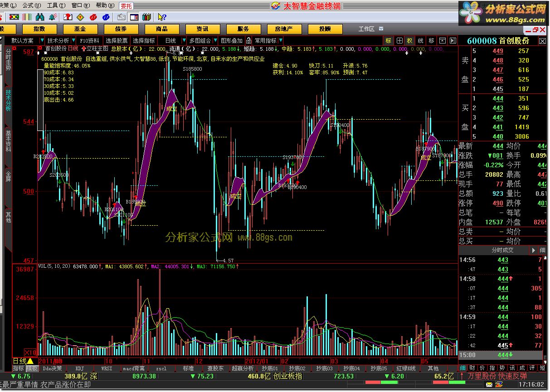Expand the 分时成交 arrow button
This screenshot has height=392, width=550.
pos(533,250)
